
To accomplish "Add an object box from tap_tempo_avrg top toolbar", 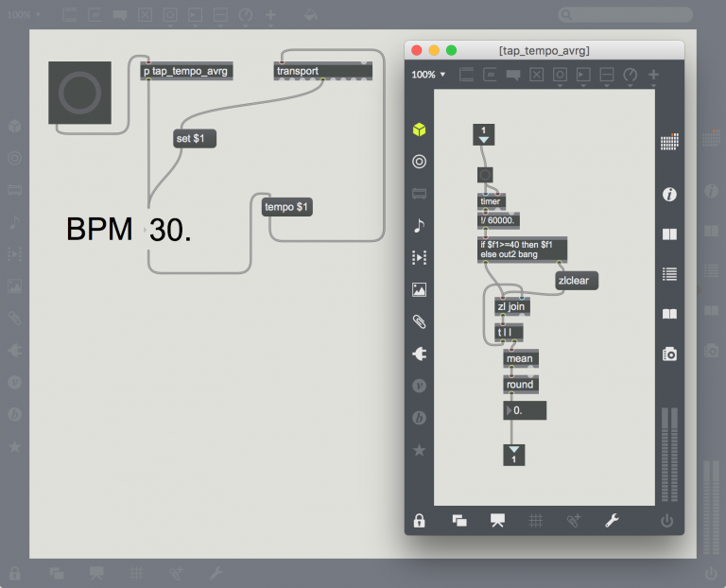I will pyautogui.click(x=466, y=74).
